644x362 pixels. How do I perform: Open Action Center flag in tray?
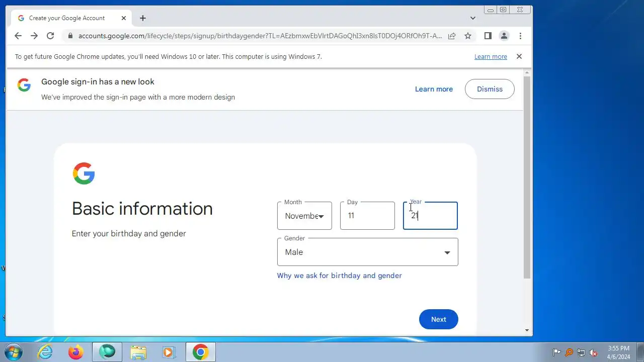coord(556,352)
